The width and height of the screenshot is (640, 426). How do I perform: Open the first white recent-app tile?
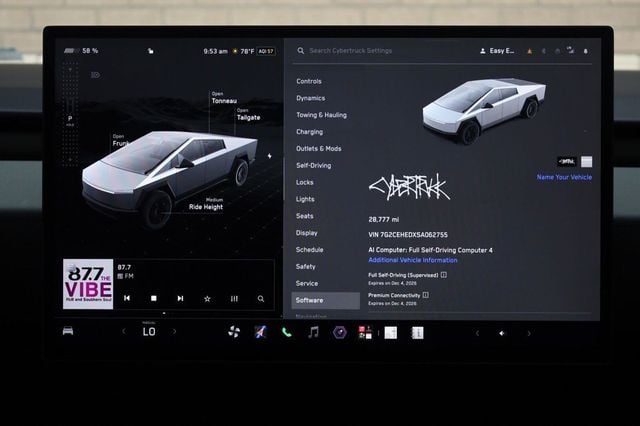[391, 333]
